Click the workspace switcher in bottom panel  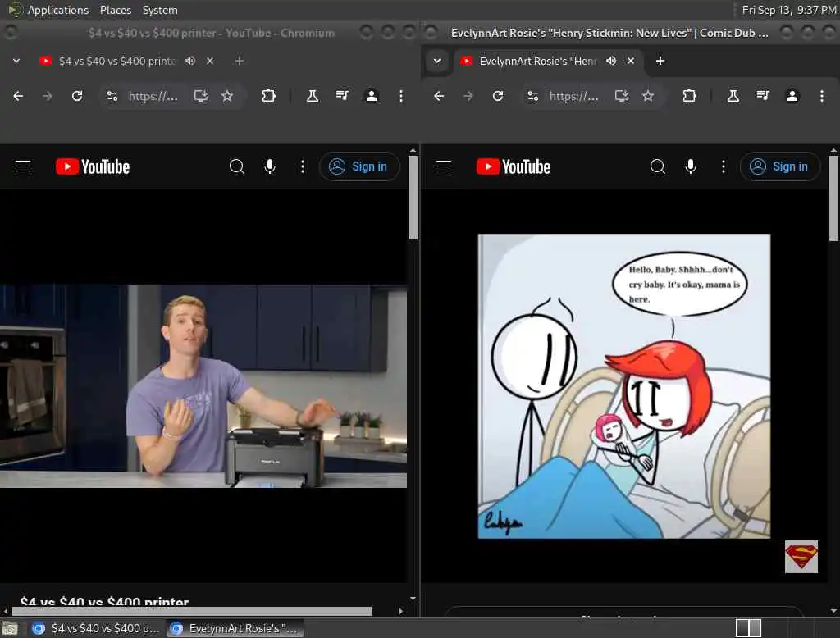coord(748,628)
